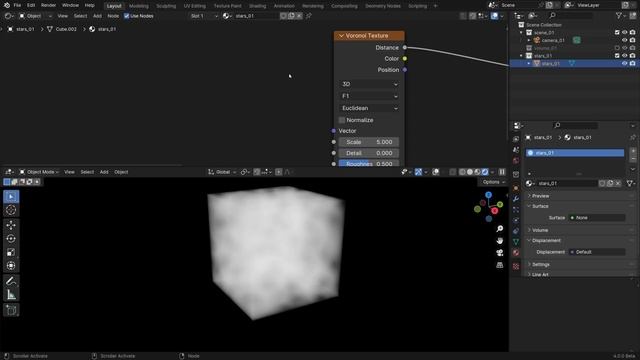Toggle camera view icon in viewport

[500, 253]
